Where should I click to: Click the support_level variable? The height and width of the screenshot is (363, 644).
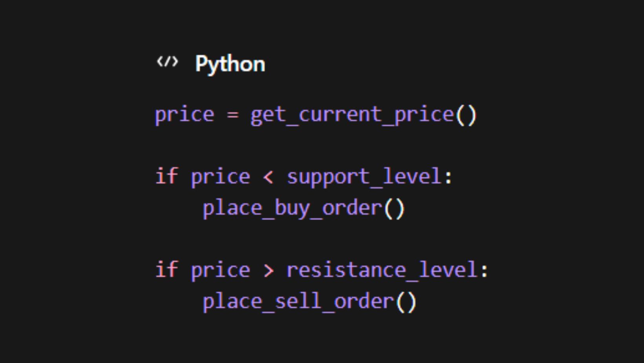[x=364, y=177]
